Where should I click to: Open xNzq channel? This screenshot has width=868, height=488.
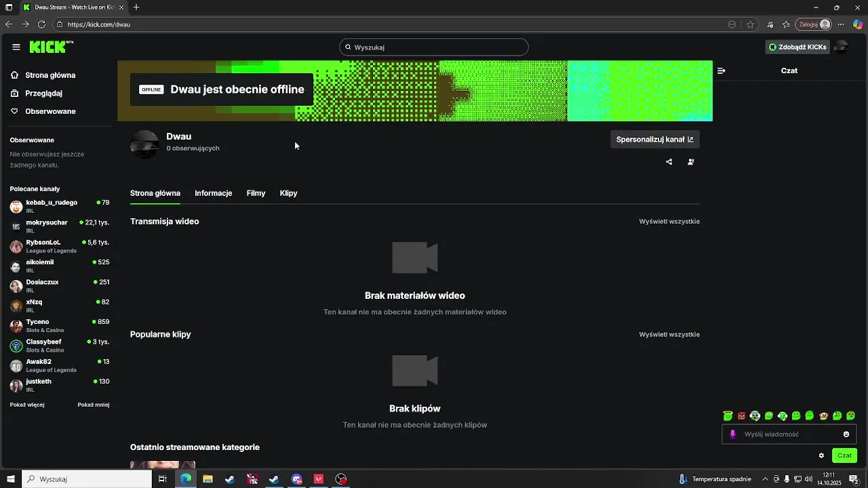coord(60,306)
